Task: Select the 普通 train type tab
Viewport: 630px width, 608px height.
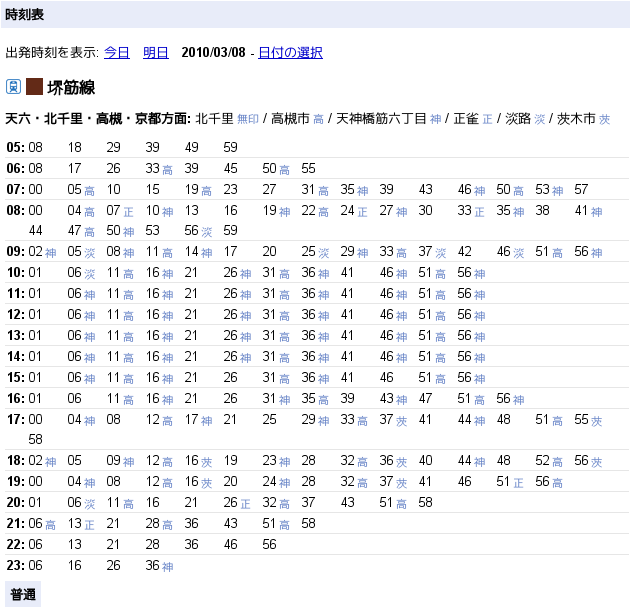Action: click(23, 594)
